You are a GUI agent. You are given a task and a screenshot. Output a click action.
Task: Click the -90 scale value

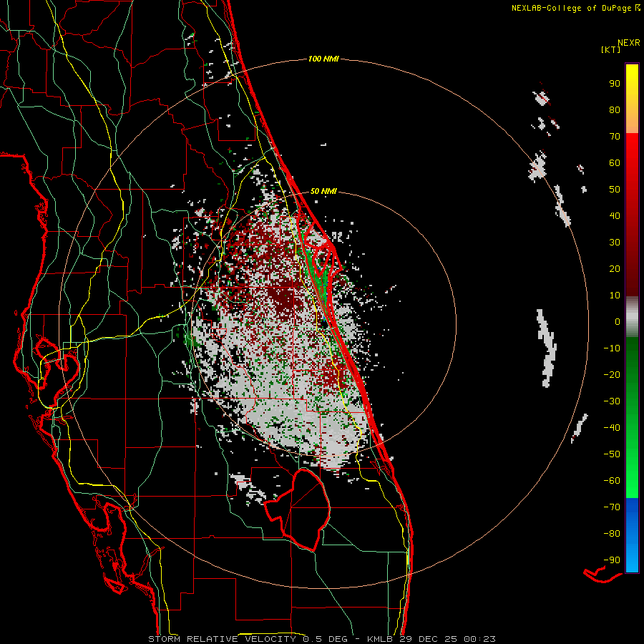point(612,560)
